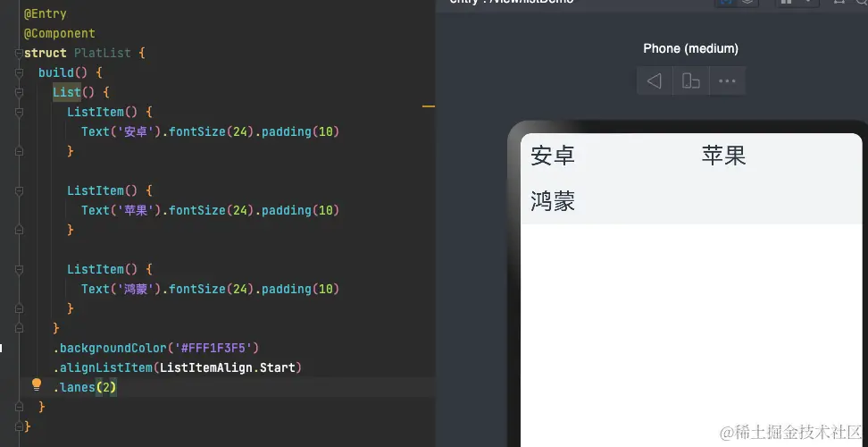Fold the ListItem containing Text('安卓')

[19, 112]
